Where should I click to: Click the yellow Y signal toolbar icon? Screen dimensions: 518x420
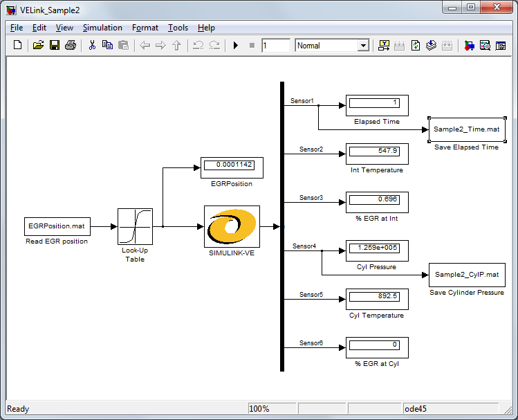coord(384,45)
